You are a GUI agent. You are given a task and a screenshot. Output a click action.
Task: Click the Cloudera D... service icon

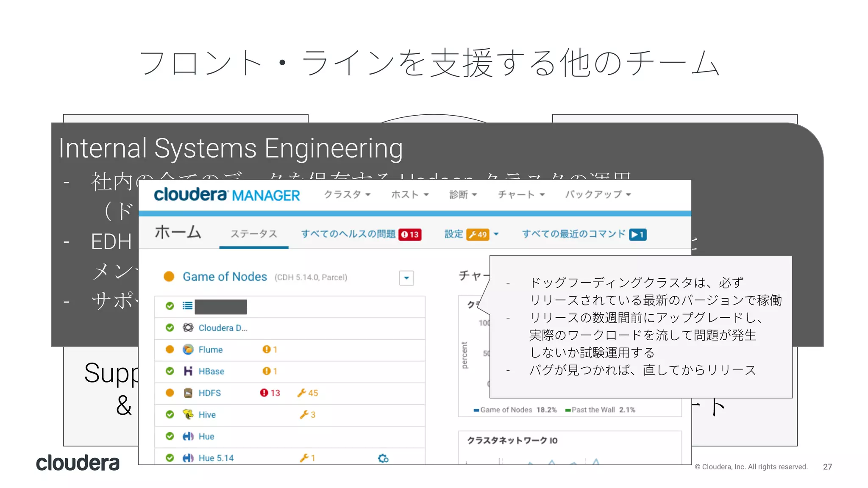click(x=188, y=327)
